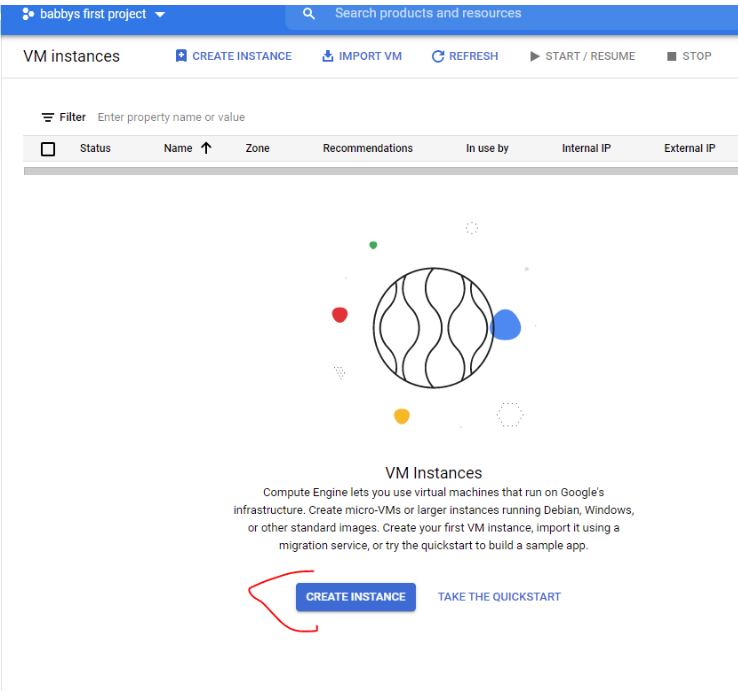The image size is (738, 691).
Task: Click the REFRESH toolbar button
Action: (x=465, y=56)
